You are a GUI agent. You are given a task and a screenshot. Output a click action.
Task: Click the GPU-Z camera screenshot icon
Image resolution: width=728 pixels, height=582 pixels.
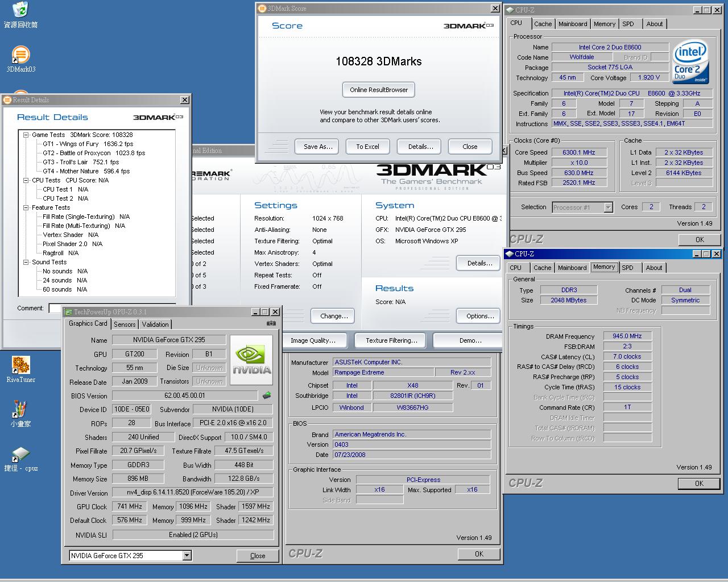271,323
